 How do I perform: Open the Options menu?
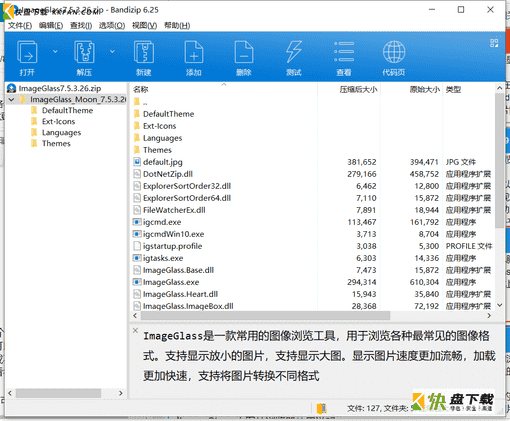coord(112,26)
